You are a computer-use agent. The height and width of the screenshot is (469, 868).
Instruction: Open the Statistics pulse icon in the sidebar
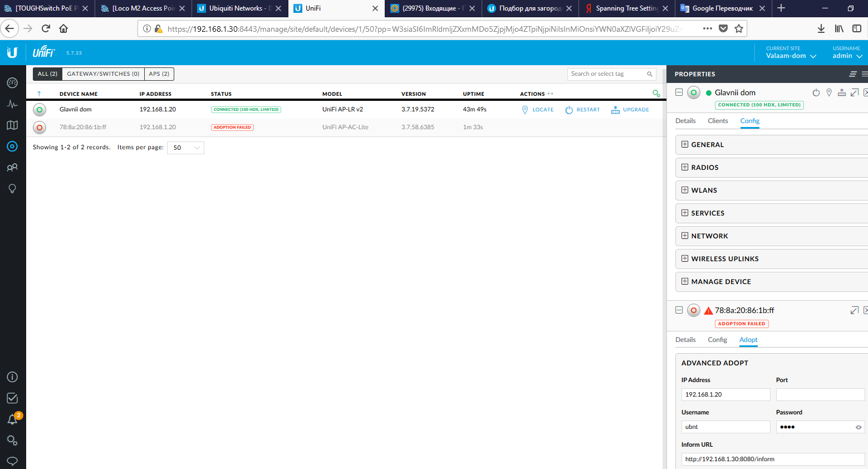pyautogui.click(x=12, y=104)
